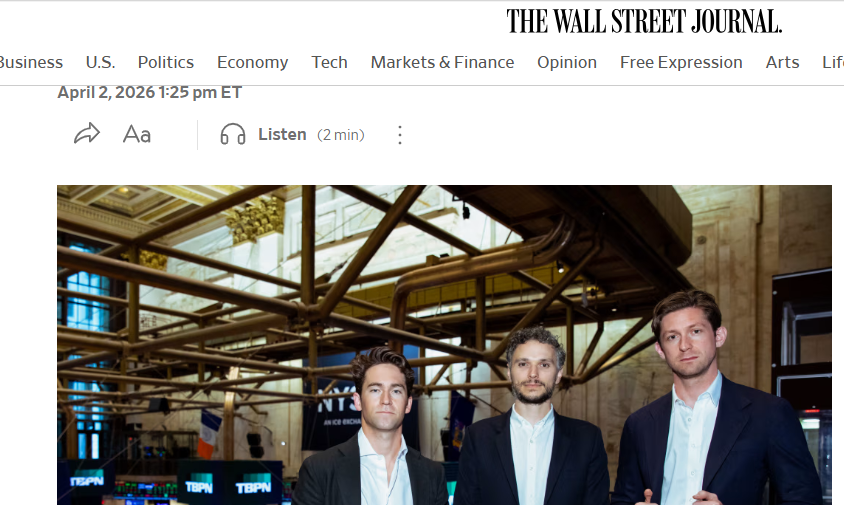Click the headphones listen icon
Screen dimensions: 844x505
pos(233,134)
